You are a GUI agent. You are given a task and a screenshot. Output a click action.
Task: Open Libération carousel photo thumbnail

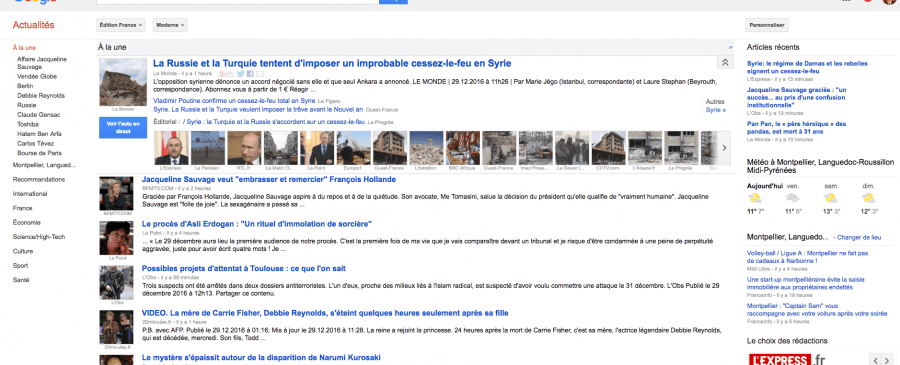click(x=426, y=147)
